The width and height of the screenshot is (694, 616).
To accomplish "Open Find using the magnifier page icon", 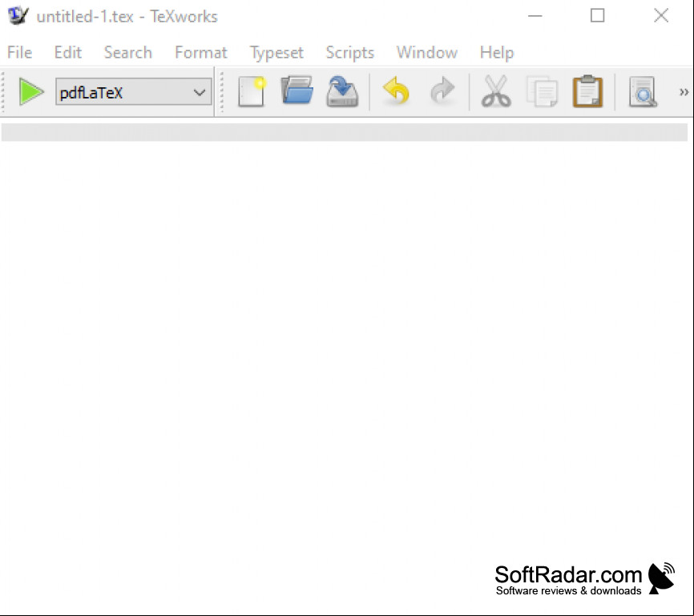I will 643,91.
